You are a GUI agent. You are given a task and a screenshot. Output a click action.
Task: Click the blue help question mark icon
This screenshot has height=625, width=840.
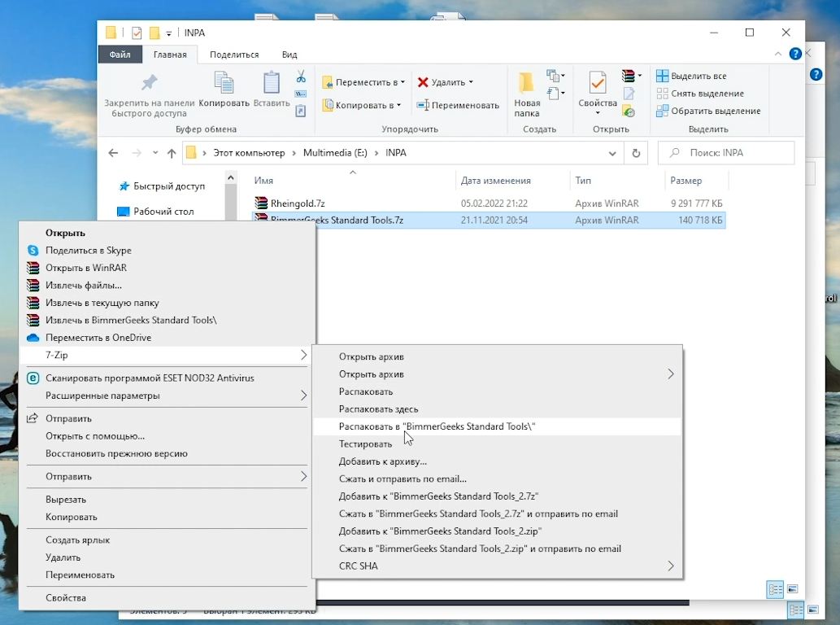795,54
